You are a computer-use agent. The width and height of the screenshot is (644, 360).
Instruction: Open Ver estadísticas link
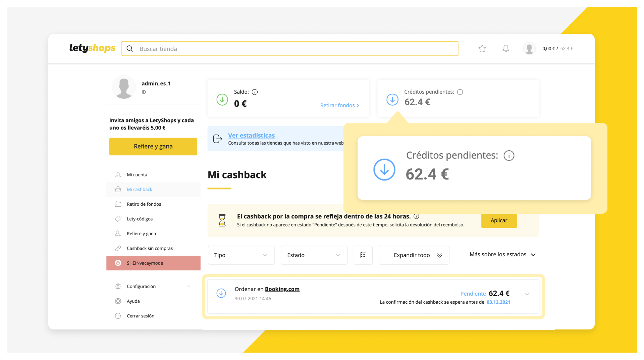tap(251, 136)
